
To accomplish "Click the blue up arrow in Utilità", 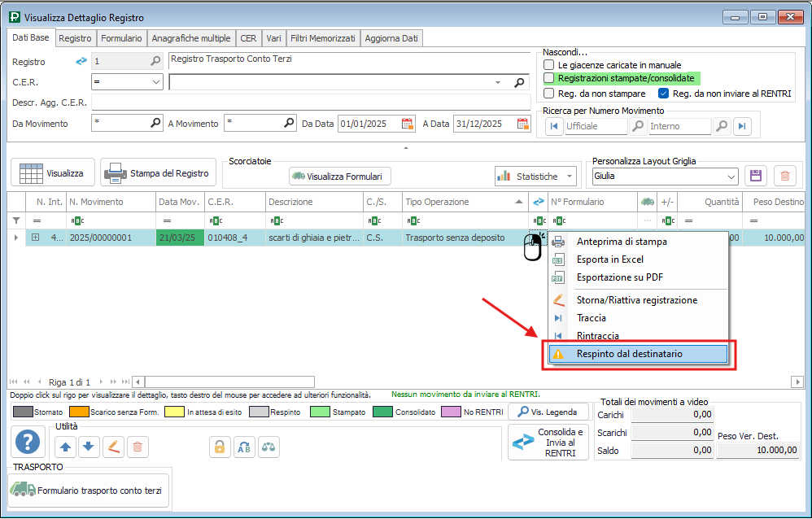I will (65, 446).
